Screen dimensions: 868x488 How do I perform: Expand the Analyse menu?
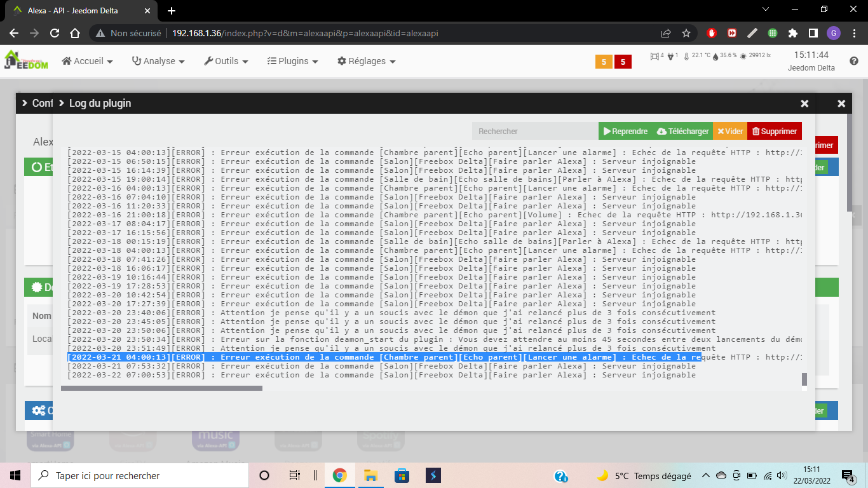[x=158, y=61]
